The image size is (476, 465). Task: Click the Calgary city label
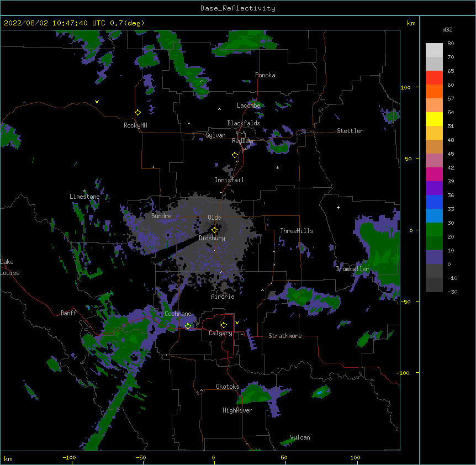click(221, 333)
